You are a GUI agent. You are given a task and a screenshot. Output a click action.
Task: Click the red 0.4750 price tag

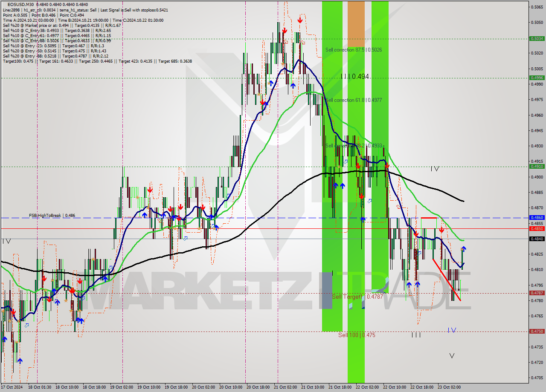(x=537, y=331)
